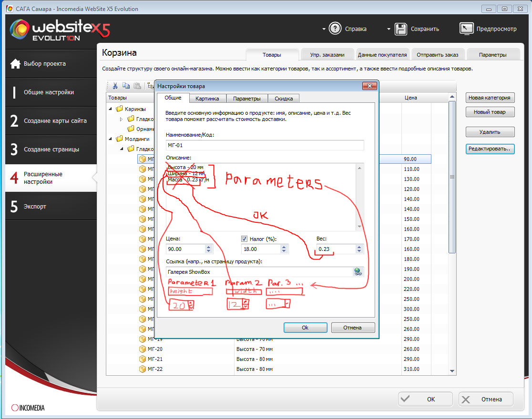Open dropdown arrow next to Сохранить

tap(389, 29)
